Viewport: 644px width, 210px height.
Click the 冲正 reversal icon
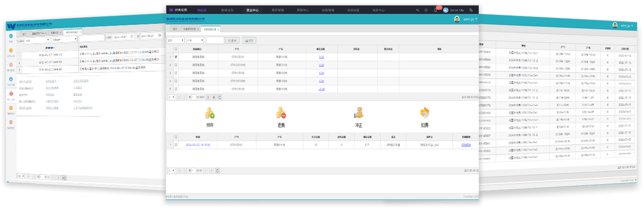358,113
